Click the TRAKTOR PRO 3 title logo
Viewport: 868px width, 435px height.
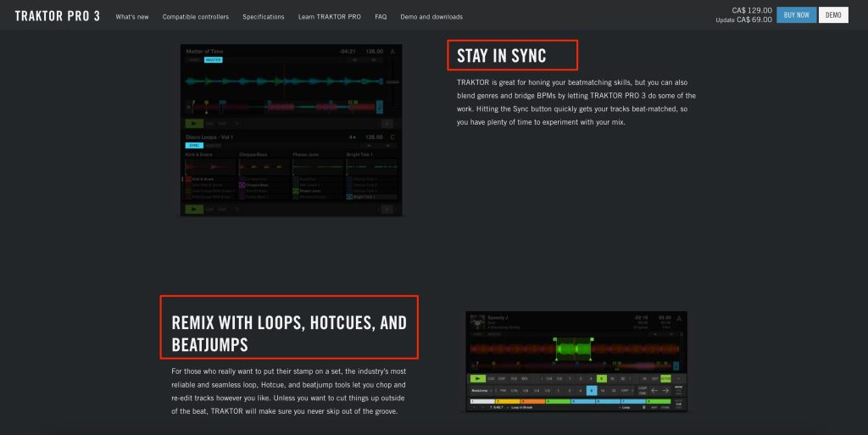(58, 16)
